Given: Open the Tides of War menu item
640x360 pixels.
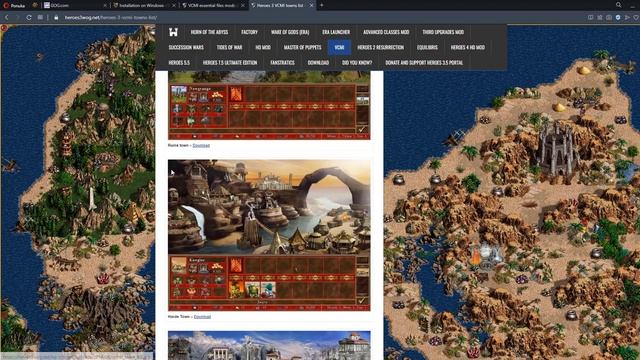Looking at the screenshot, I should (229, 47).
